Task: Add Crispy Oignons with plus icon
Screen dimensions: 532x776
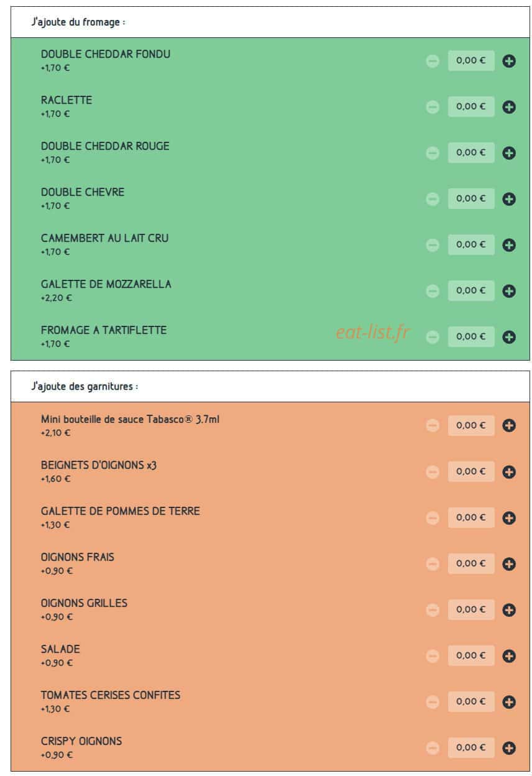Action: tap(509, 748)
